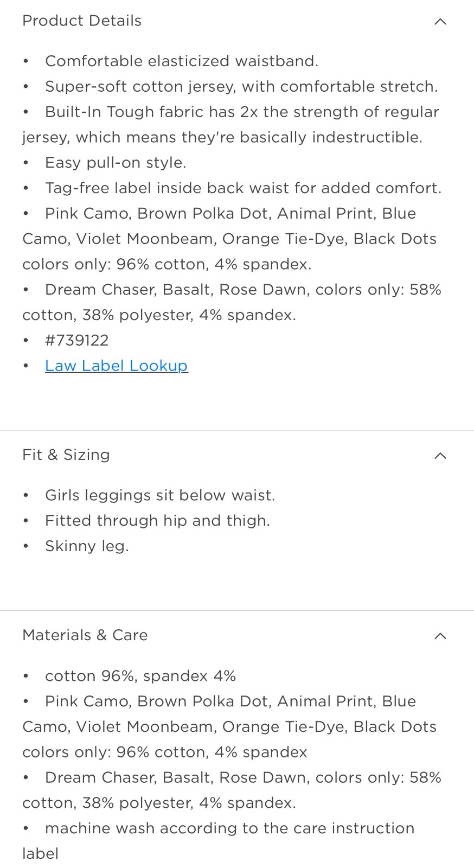Click the Tag-free label bullet text
The height and width of the screenshot is (868, 474).
tap(244, 188)
